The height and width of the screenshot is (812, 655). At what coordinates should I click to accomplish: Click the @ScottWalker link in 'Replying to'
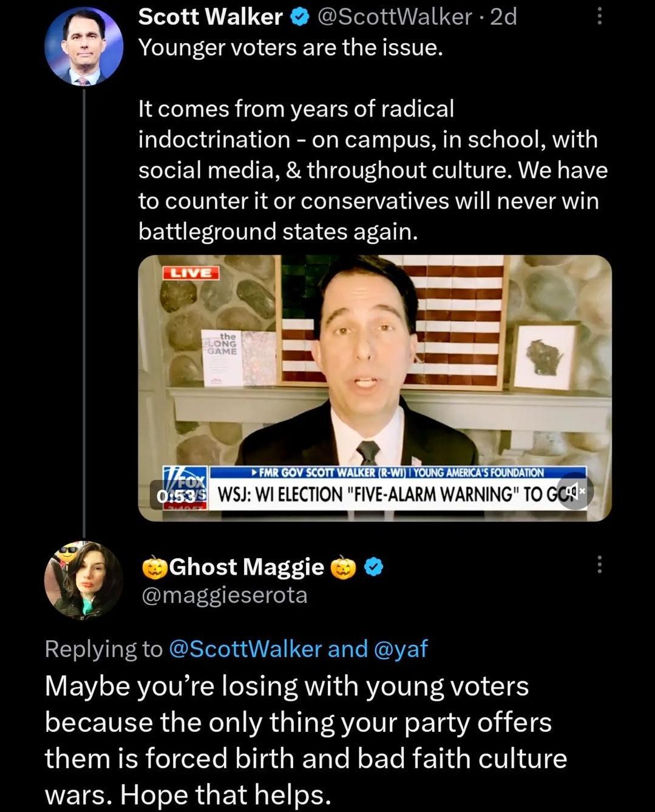pos(245,648)
